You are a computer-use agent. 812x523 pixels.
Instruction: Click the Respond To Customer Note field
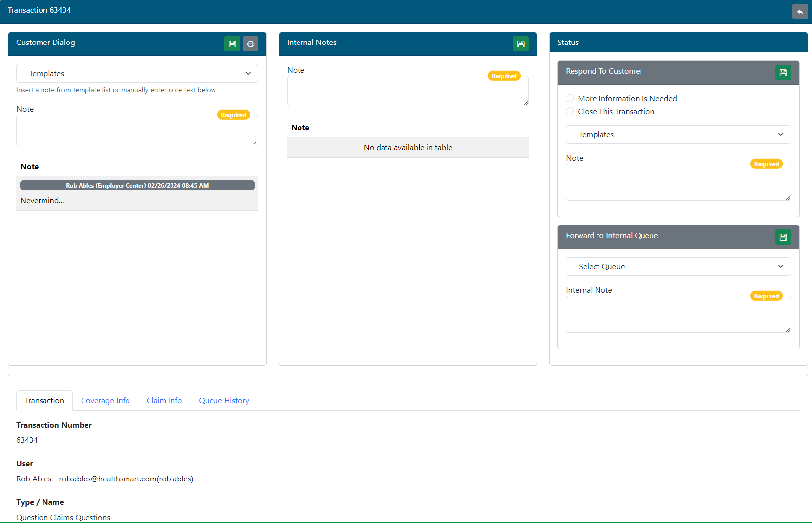click(x=678, y=183)
